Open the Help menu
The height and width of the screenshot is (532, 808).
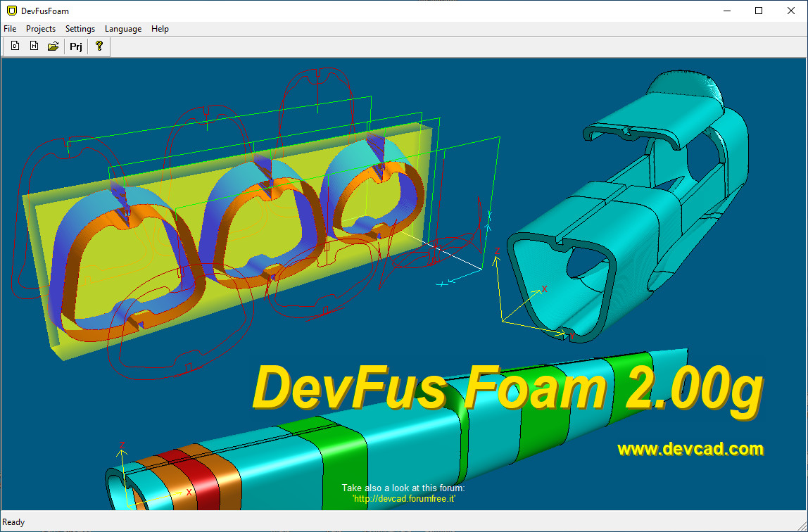point(160,29)
